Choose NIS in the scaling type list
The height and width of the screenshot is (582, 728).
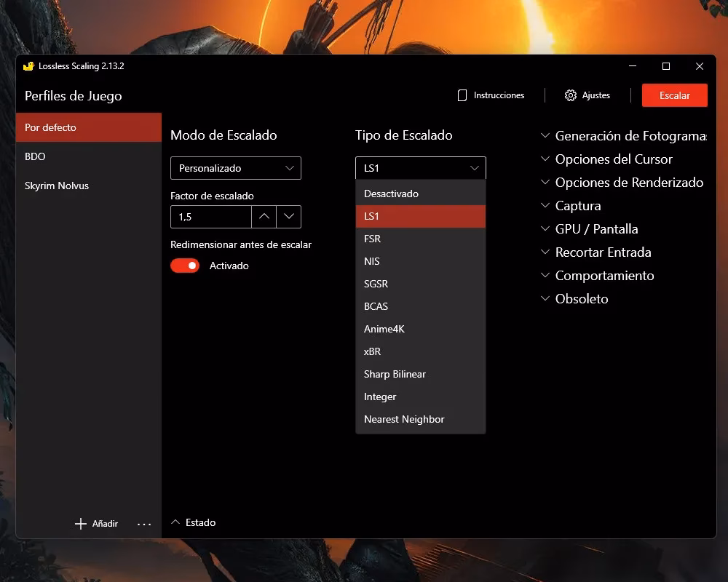click(x=421, y=261)
